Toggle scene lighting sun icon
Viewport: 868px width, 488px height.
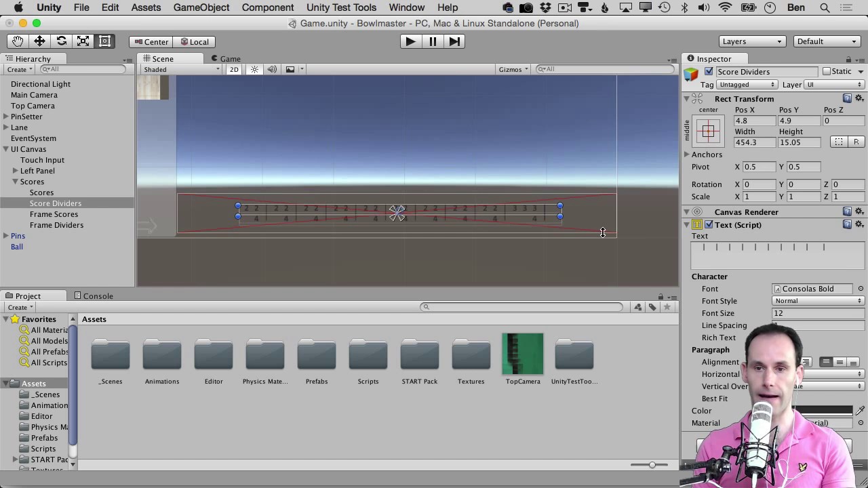coord(254,69)
